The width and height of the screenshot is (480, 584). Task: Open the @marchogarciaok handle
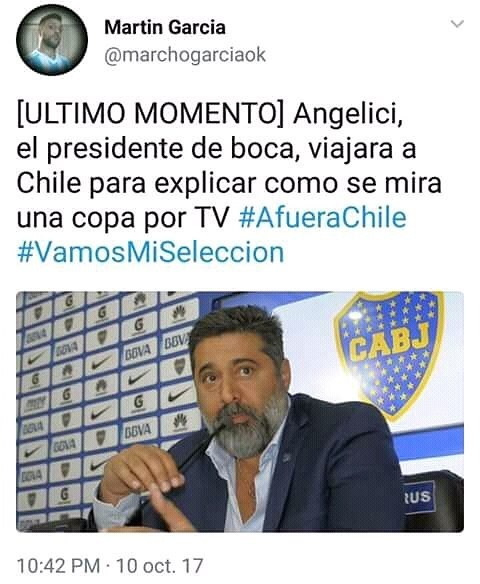click(185, 56)
